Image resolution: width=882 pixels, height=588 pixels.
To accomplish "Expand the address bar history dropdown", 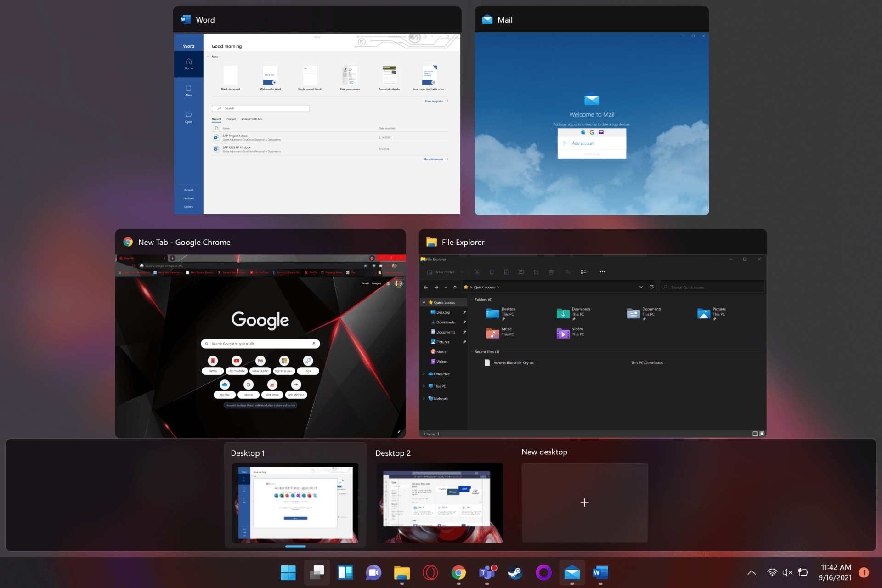I will (641, 287).
